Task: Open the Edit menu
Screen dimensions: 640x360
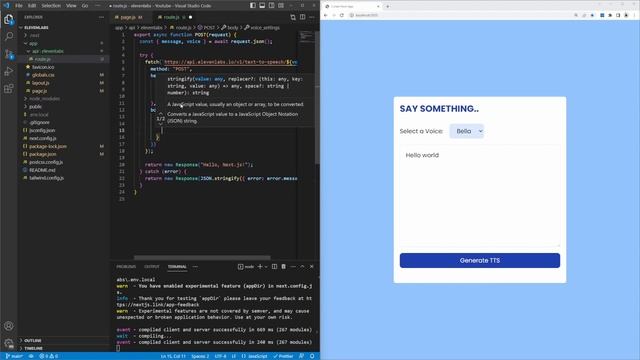Action: 32,6
